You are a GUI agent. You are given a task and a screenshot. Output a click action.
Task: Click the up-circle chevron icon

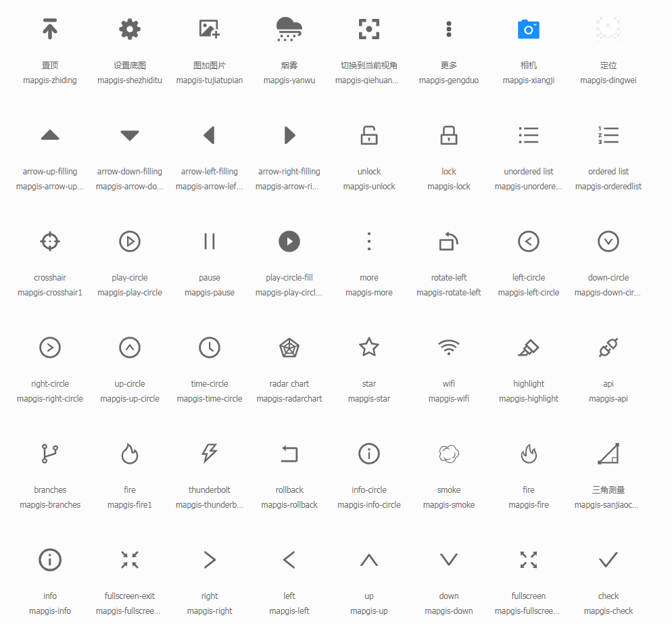pos(129,347)
